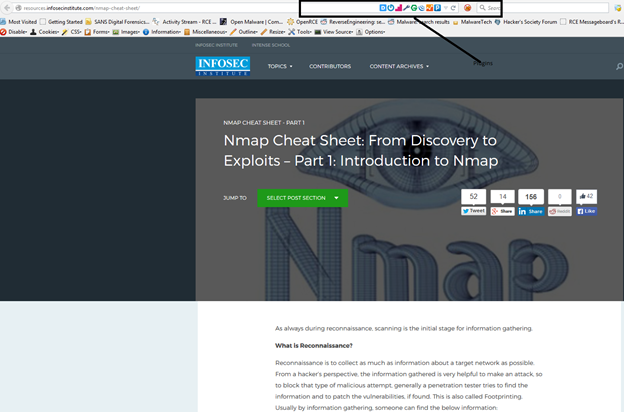This screenshot has width=624, height=412.
Task: Click the InfoSec Institute logo
Action: point(223,66)
